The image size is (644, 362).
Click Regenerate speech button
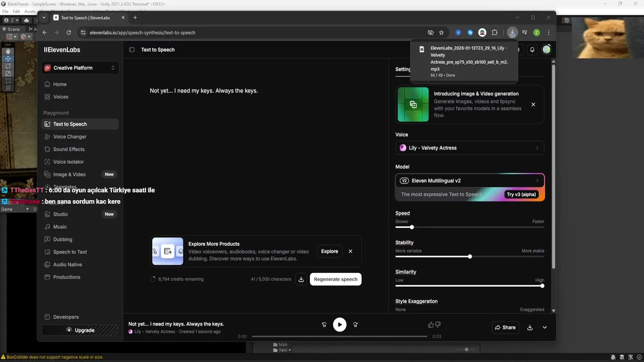click(x=336, y=279)
